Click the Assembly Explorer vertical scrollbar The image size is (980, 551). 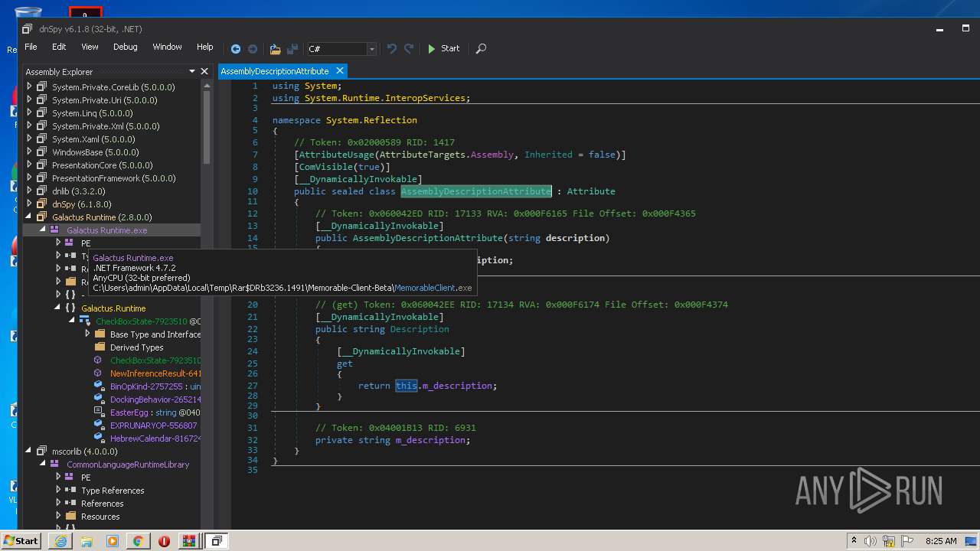click(x=206, y=126)
